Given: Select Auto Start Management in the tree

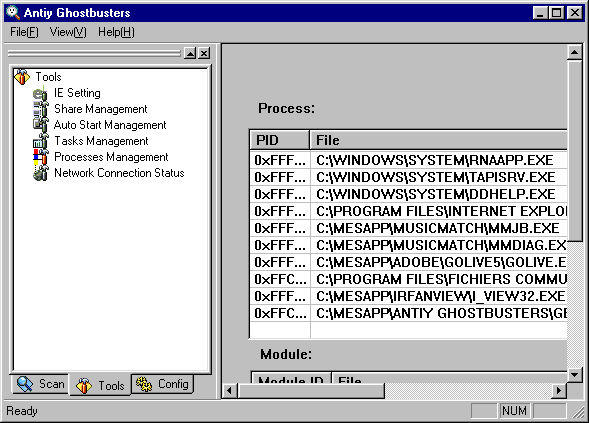Looking at the screenshot, I should click(x=110, y=125).
